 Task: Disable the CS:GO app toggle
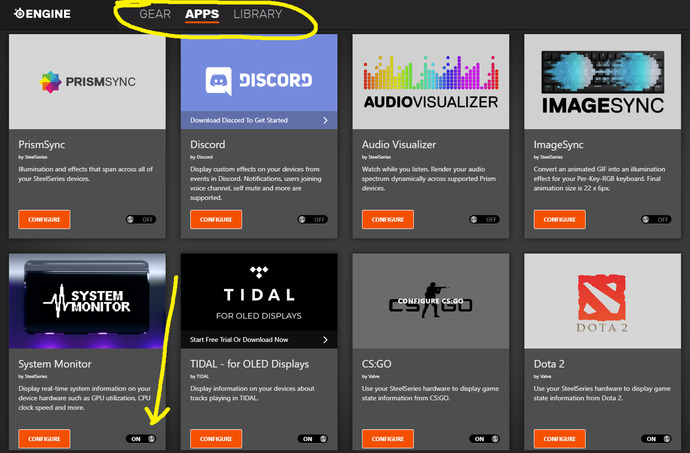click(x=484, y=438)
